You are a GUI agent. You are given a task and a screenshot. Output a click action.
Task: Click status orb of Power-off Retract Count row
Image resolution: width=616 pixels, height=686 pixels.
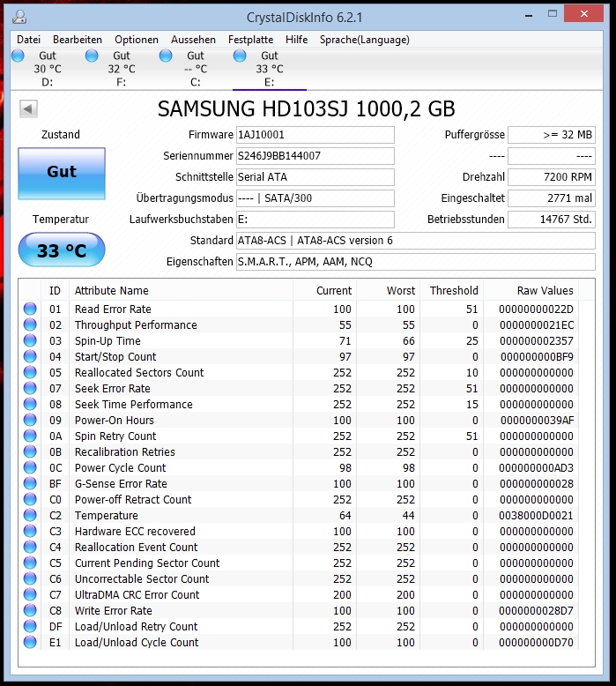click(x=30, y=499)
